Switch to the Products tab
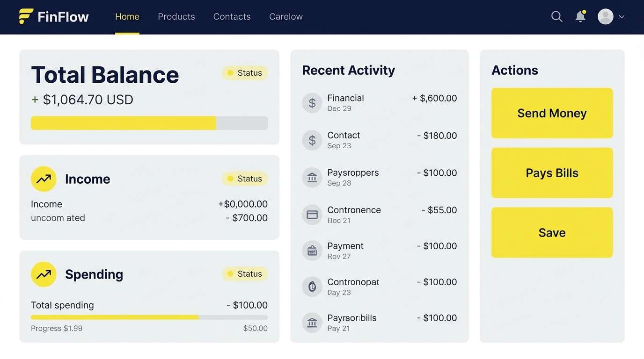 (176, 16)
